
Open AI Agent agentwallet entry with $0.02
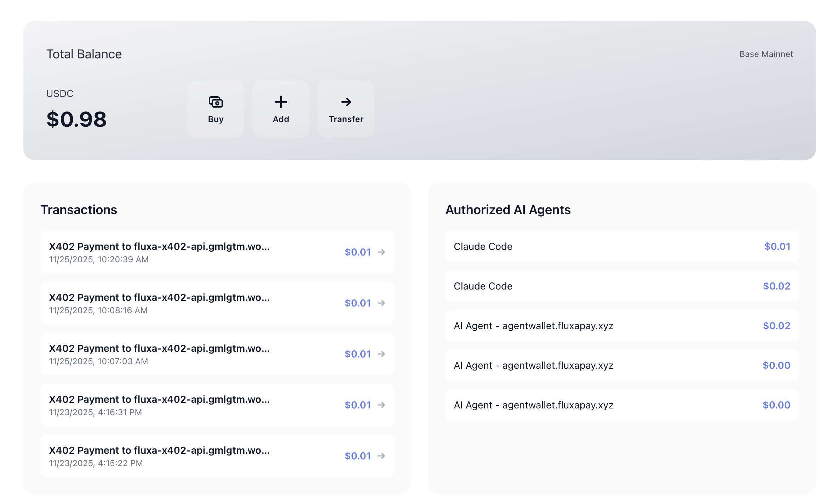click(621, 326)
